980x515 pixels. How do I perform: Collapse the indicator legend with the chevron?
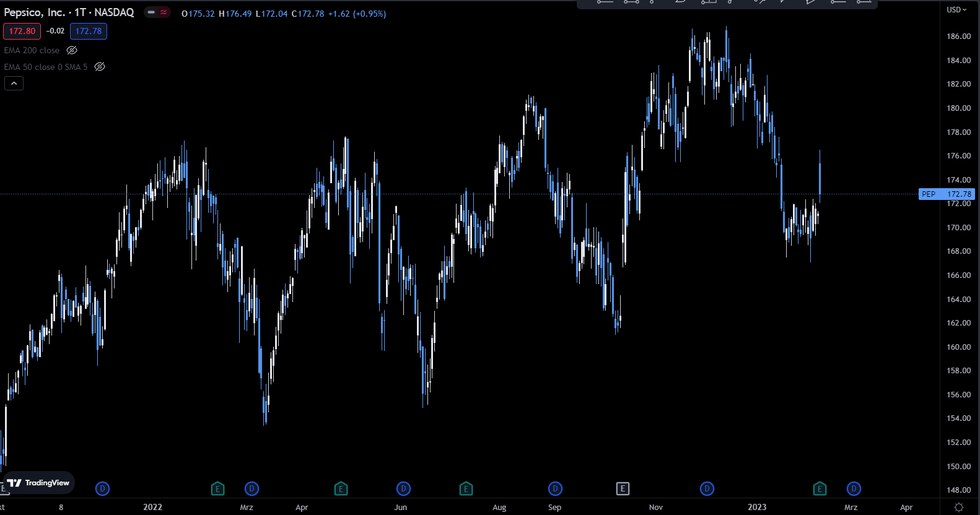pyautogui.click(x=14, y=83)
